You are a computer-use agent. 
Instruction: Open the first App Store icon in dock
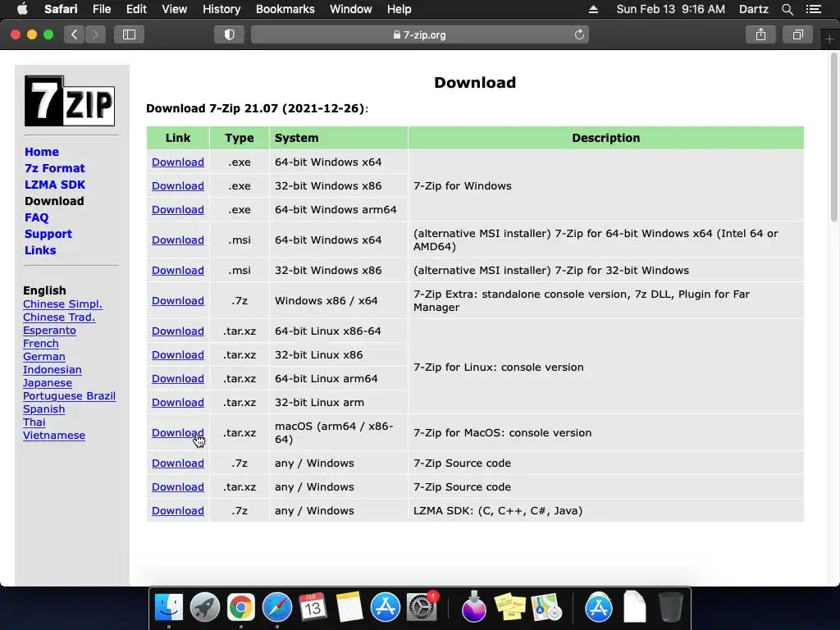point(386,607)
